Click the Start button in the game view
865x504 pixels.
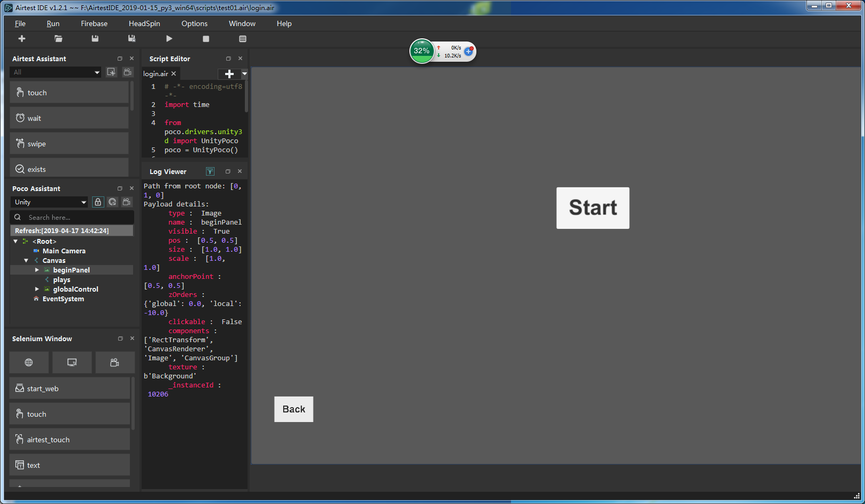tap(592, 208)
